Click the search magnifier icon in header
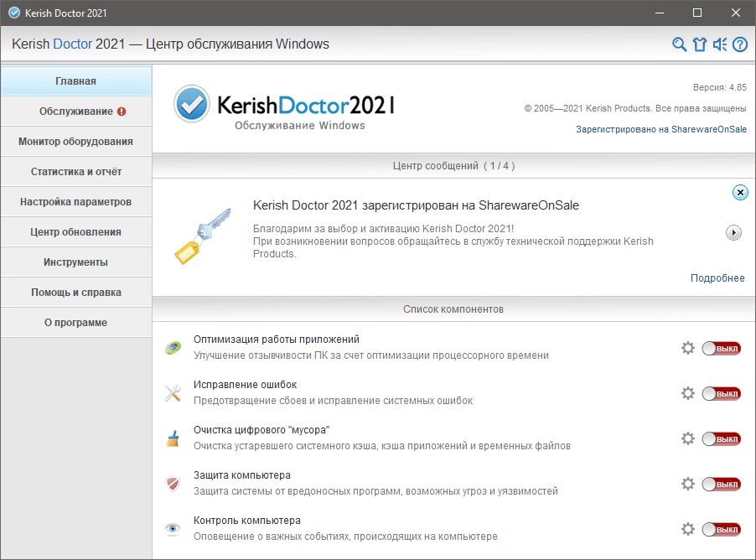The image size is (756, 560). pyautogui.click(x=680, y=44)
